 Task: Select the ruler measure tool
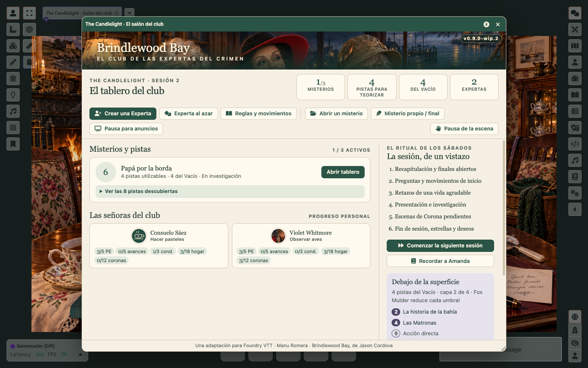tap(29, 46)
